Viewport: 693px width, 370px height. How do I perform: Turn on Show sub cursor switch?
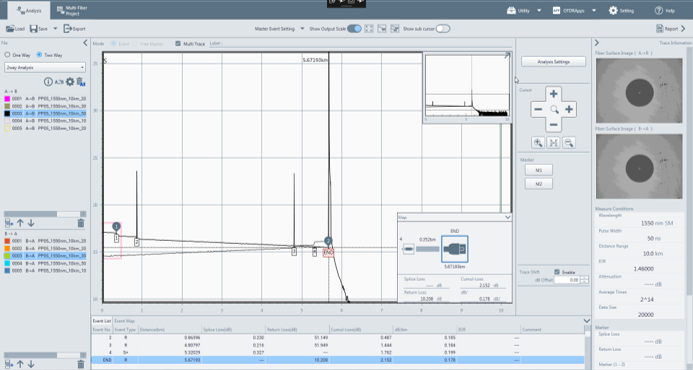tap(443, 29)
